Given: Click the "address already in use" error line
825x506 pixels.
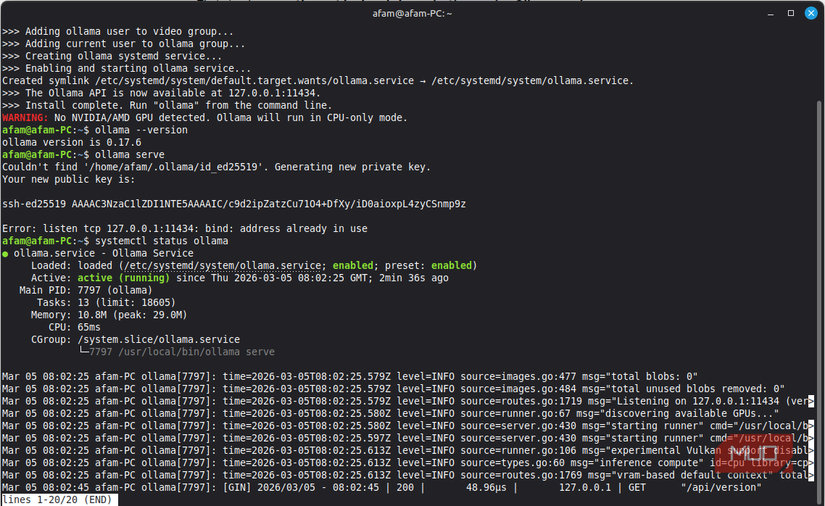Looking at the screenshot, I should (185, 229).
